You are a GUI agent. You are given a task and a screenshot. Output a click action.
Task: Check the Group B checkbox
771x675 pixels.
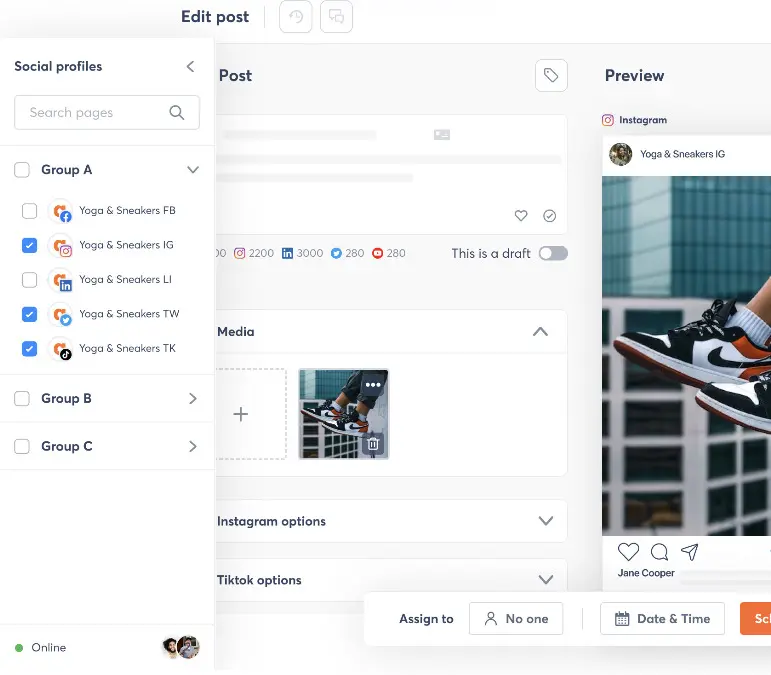tap(22, 399)
